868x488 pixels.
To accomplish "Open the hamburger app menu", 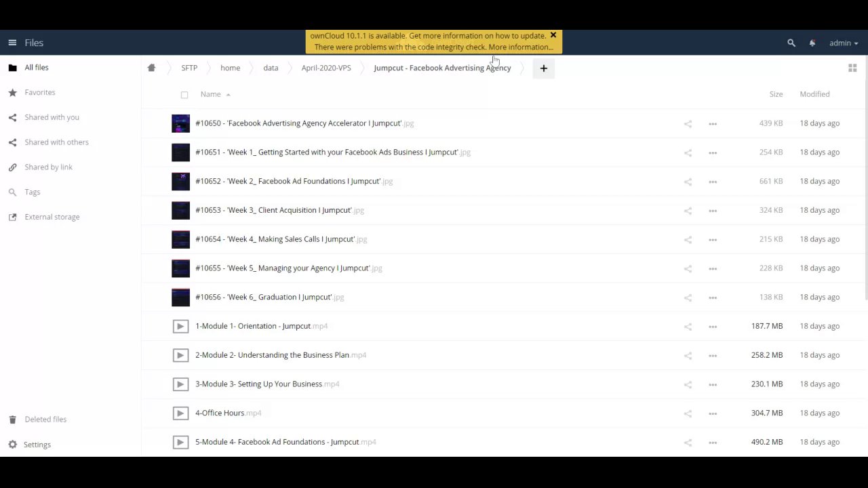I will [x=12, y=43].
